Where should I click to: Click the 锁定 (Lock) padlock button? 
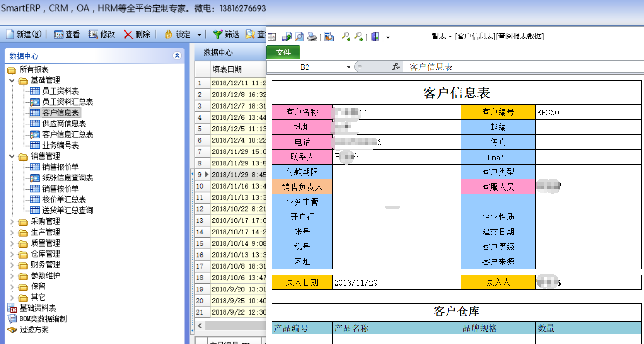[177, 34]
